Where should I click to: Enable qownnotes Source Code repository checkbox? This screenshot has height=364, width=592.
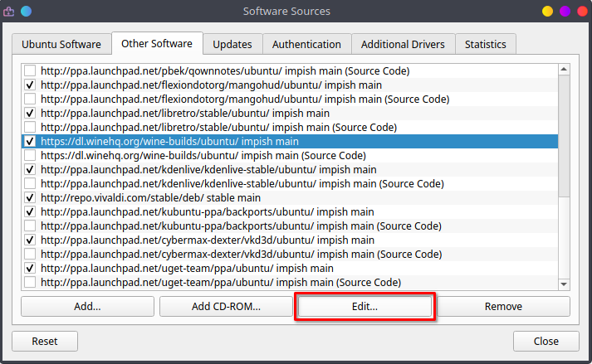pyautogui.click(x=30, y=71)
